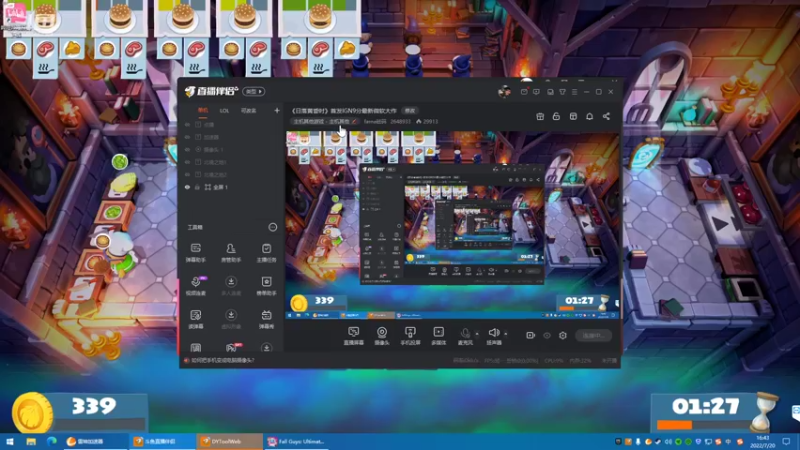The height and width of the screenshot is (450, 800).
Task: Open the skin shirt icon in the title bar
Action: coord(562,92)
